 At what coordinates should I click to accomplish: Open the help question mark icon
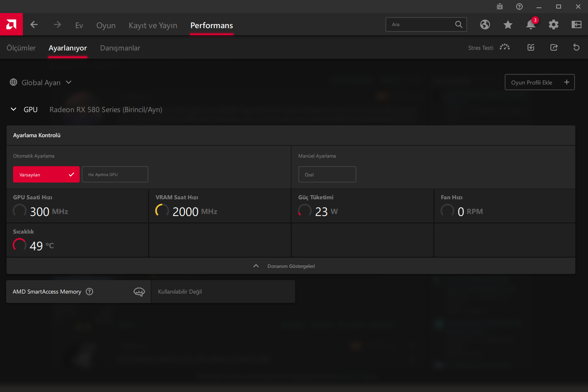(519, 7)
